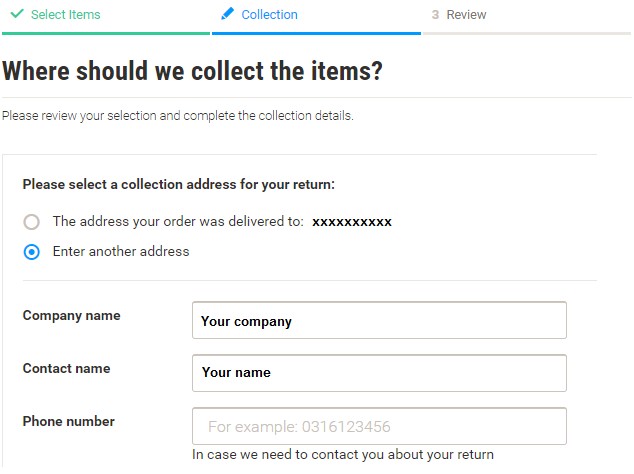Open the Select Items step tab
This screenshot has width=634, height=474.
coord(66,15)
